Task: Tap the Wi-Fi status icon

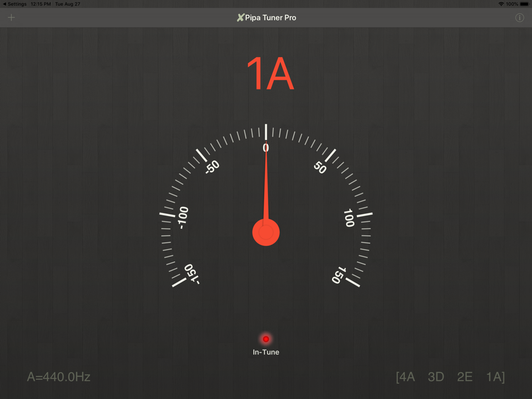Action: click(x=501, y=4)
